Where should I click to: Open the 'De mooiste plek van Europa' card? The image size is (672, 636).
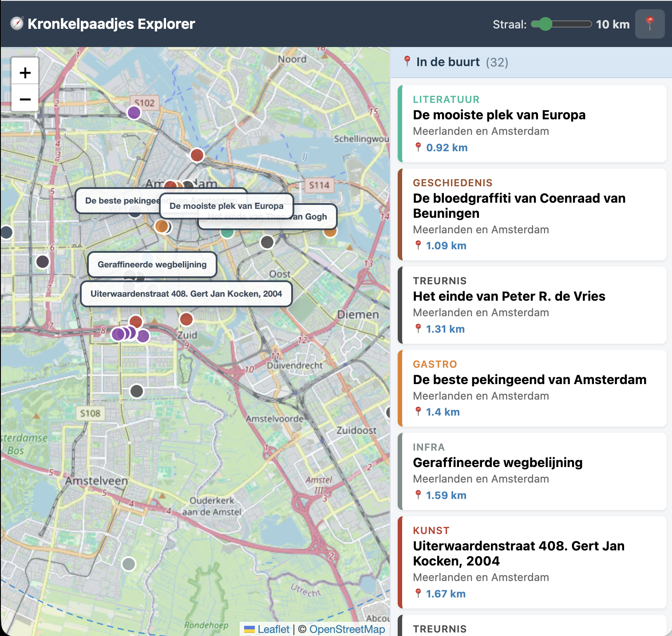pos(532,124)
